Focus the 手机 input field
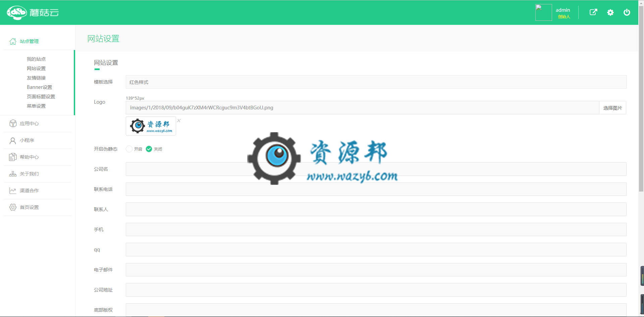644x317 pixels. 376,229
